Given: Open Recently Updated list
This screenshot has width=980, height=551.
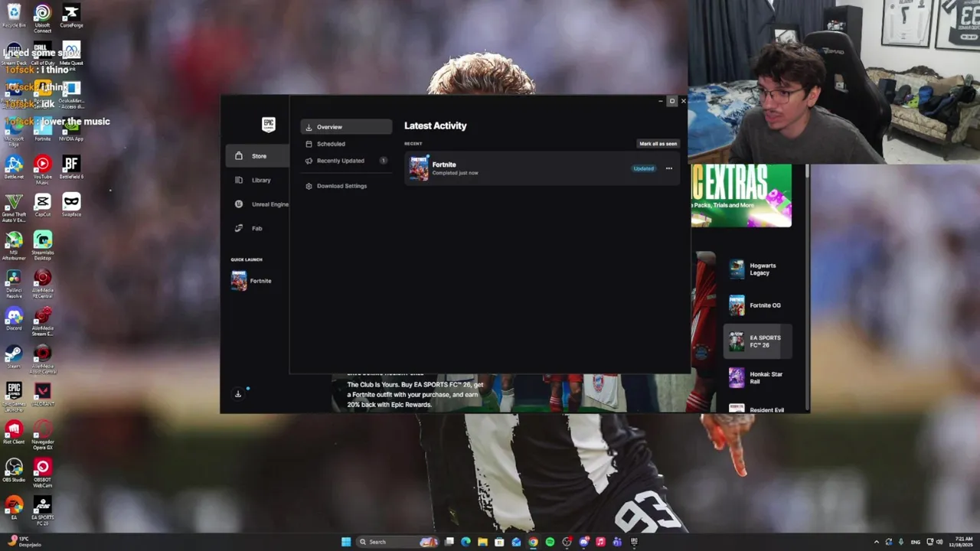Looking at the screenshot, I should [346, 161].
